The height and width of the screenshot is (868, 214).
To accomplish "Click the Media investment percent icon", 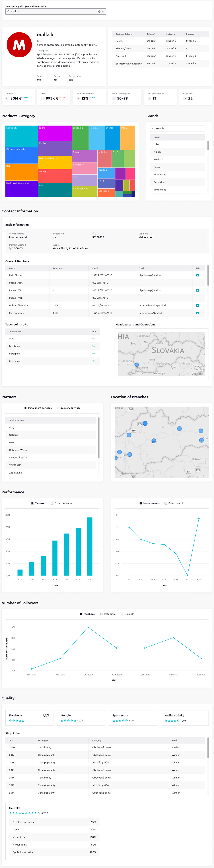I will coord(78,98).
